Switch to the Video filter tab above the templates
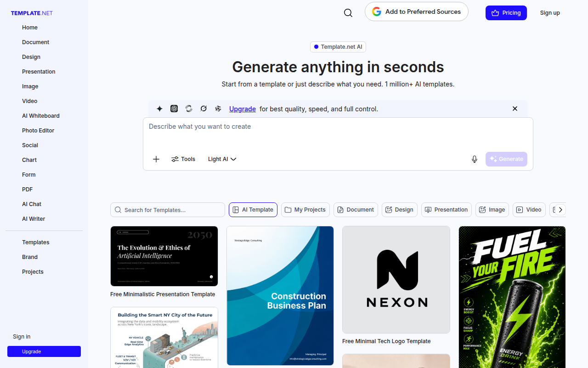 tap(529, 210)
